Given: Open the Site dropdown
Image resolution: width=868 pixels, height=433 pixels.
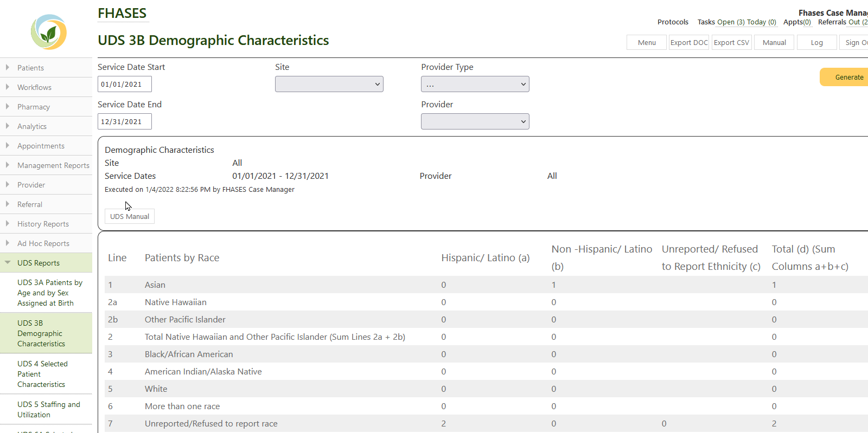Looking at the screenshot, I should click(x=329, y=84).
